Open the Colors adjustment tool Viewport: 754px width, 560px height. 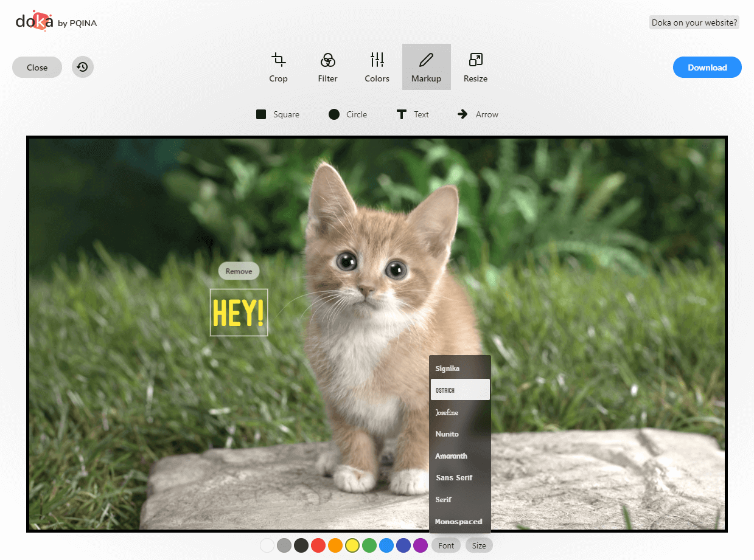(377, 67)
